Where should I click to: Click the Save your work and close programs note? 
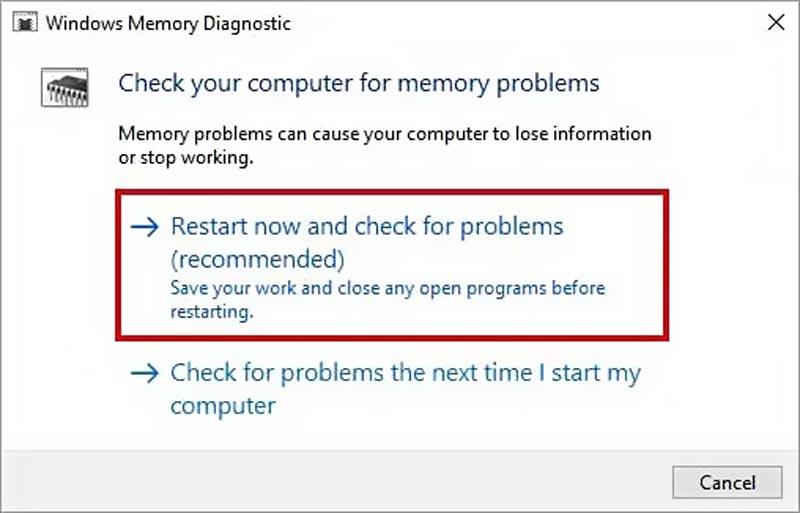(x=387, y=289)
